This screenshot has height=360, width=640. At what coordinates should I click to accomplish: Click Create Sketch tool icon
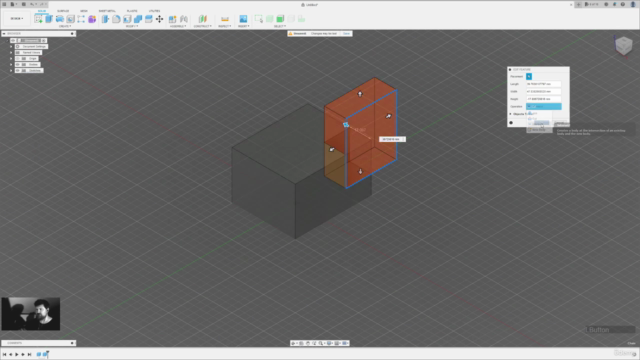click(38, 19)
